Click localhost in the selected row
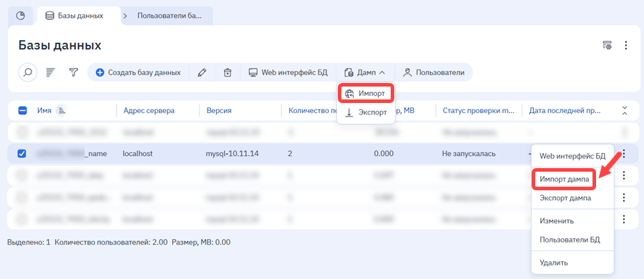The width and height of the screenshot is (644, 279). 137,154
